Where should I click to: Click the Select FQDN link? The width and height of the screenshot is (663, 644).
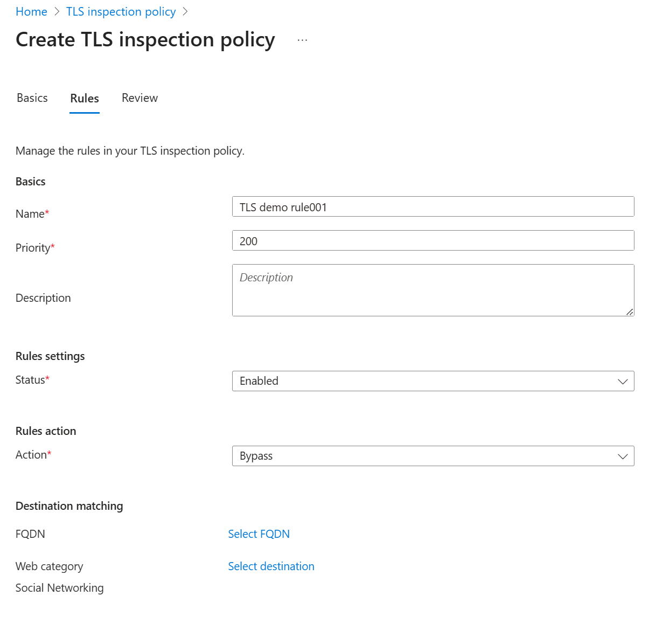pyautogui.click(x=259, y=534)
